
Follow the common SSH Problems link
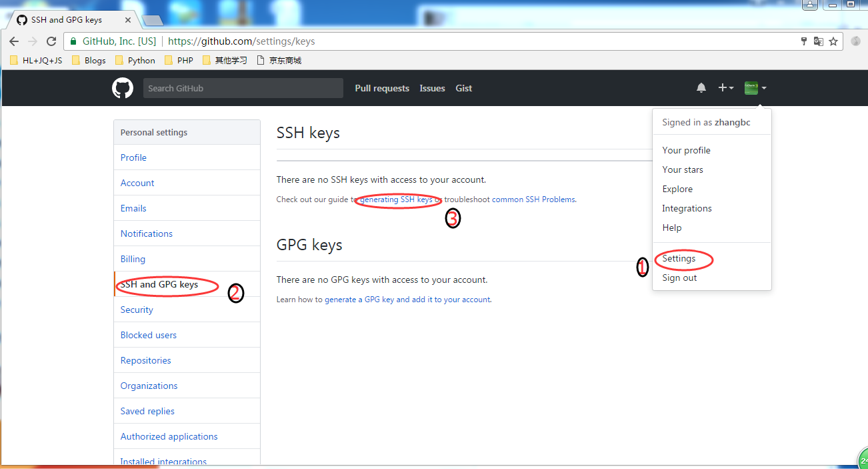click(533, 199)
